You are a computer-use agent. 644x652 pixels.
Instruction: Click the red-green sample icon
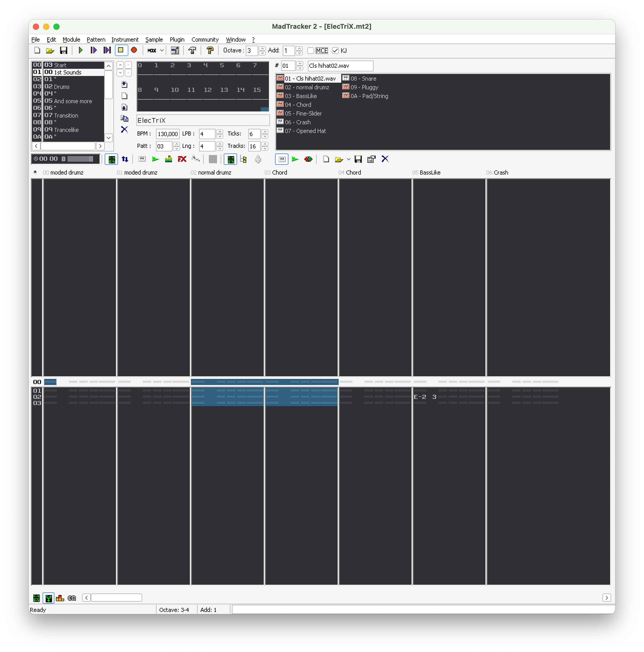(x=308, y=159)
